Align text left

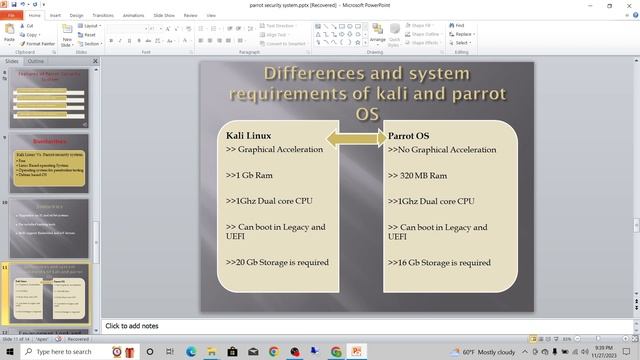tap(201, 40)
